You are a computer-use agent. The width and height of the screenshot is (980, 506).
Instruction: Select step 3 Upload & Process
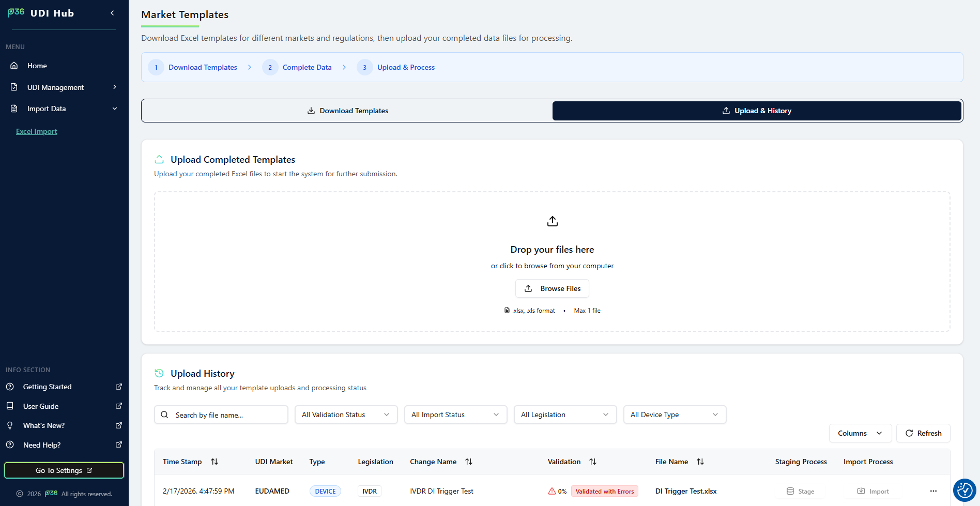396,67
